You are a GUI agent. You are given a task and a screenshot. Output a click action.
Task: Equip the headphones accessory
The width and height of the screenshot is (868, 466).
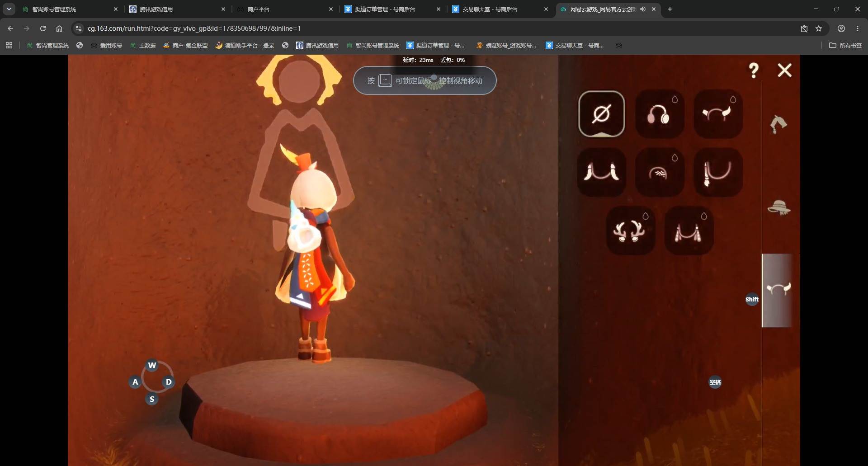coord(660,114)
